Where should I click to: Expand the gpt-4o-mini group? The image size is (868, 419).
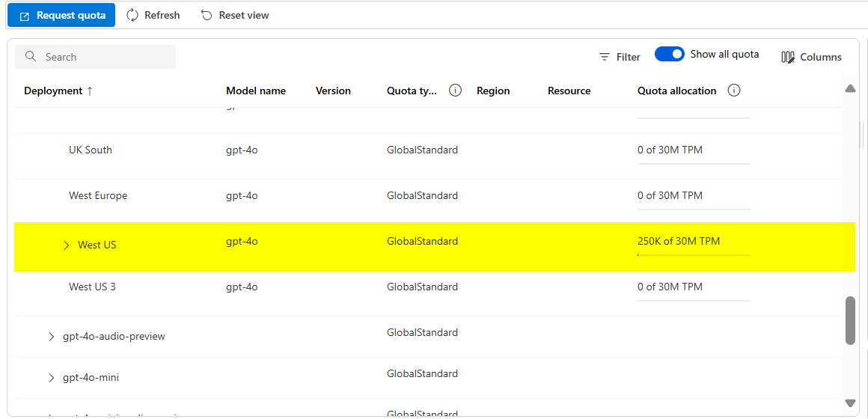click(x=52, y=378)
